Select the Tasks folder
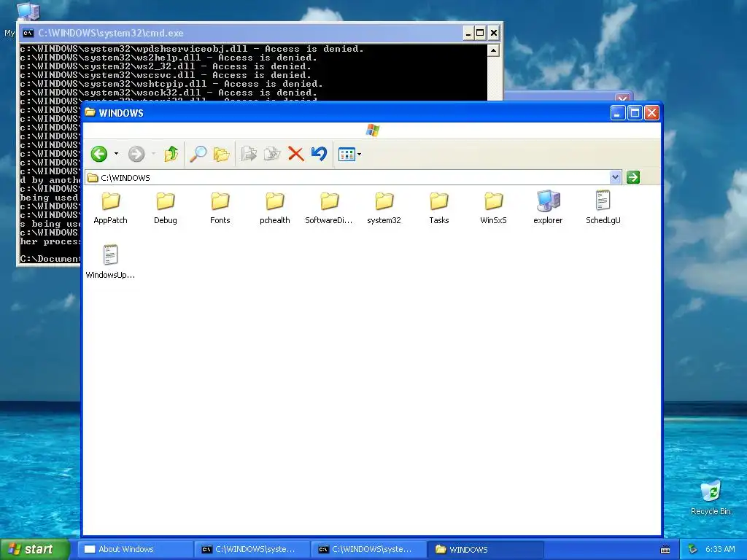747x560 pixels. [x=438, y=208]
